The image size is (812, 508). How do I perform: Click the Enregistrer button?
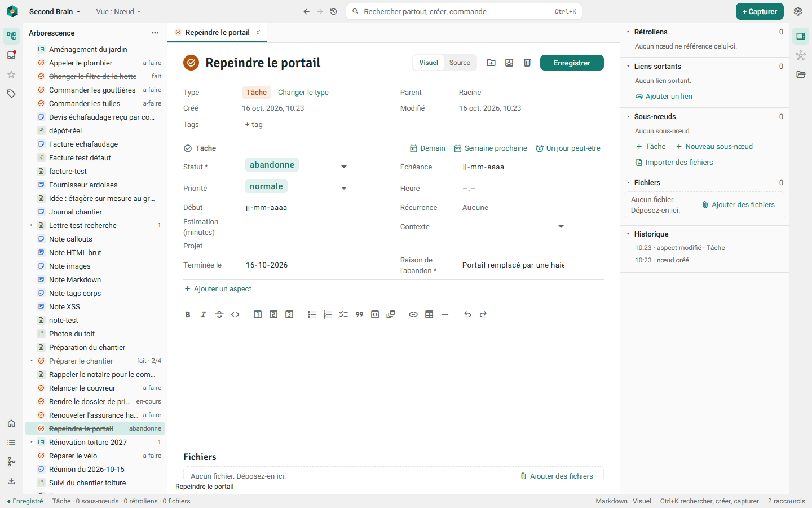pos(572,63)
